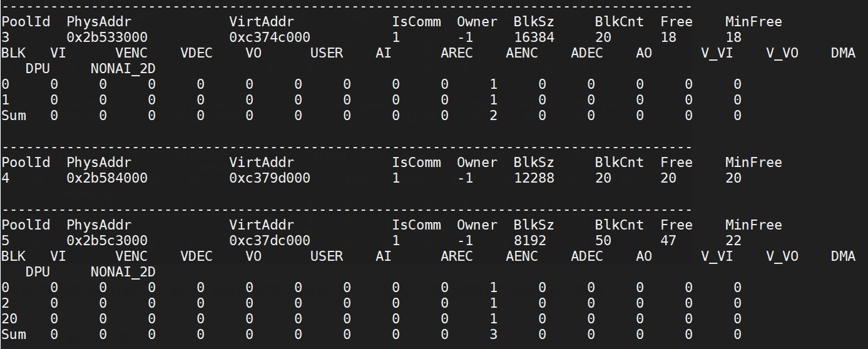Click Sum label in pool 3 table
This screenshot has width=868, height=349.
pos(13,116)
